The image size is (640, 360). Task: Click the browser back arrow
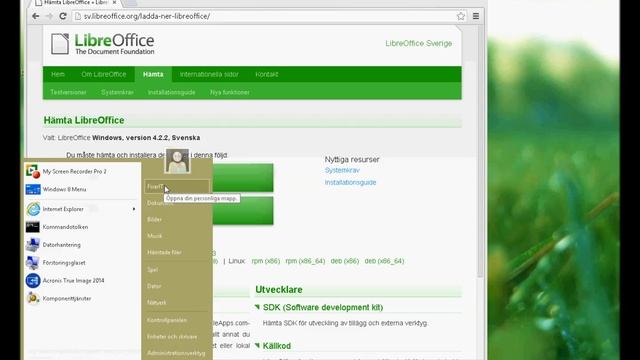[36, 16]
